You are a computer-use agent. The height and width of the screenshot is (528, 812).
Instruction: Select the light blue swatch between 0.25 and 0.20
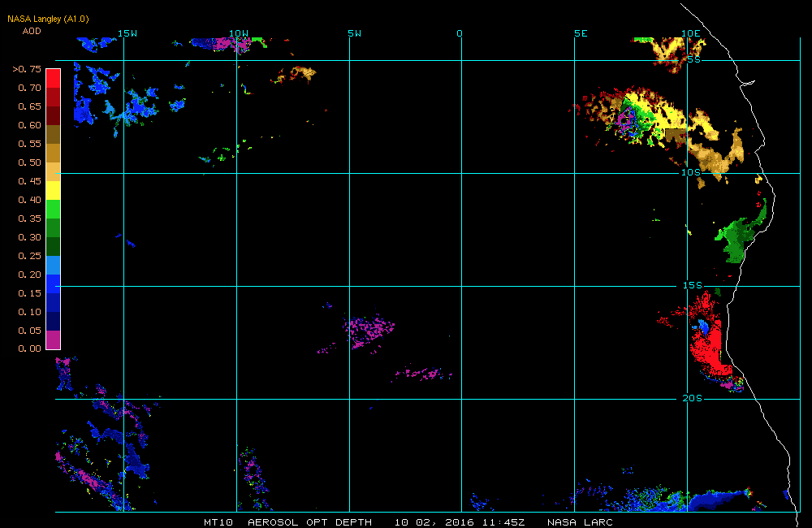pyautogui.click(x=54, y=265)
